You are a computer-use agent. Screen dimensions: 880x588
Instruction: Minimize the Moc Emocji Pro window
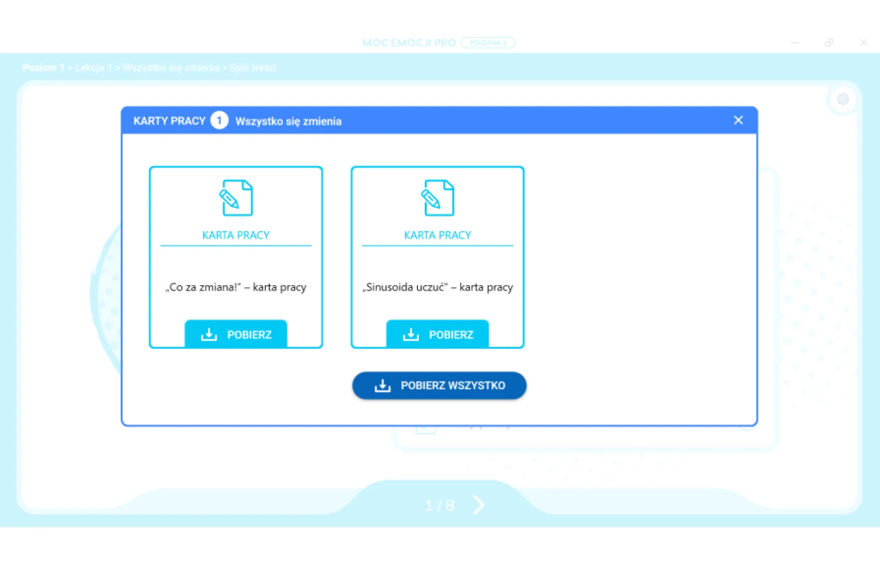tap(795, 43)
